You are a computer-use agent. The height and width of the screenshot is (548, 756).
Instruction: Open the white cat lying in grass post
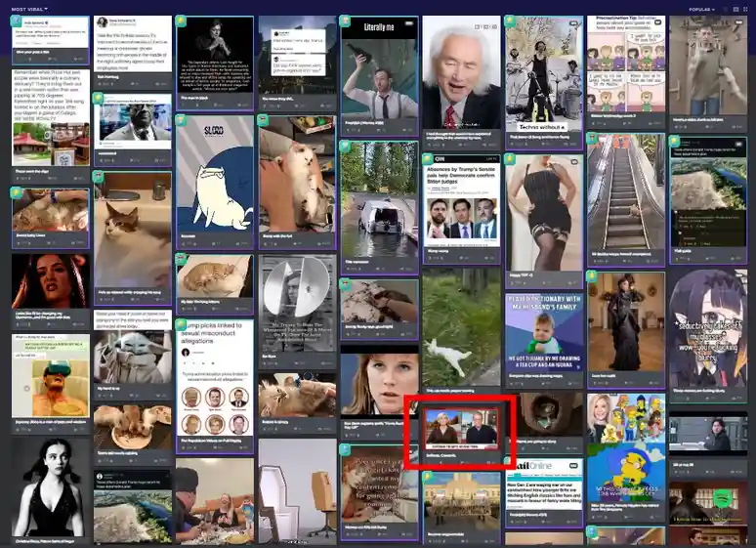point(461,331)
